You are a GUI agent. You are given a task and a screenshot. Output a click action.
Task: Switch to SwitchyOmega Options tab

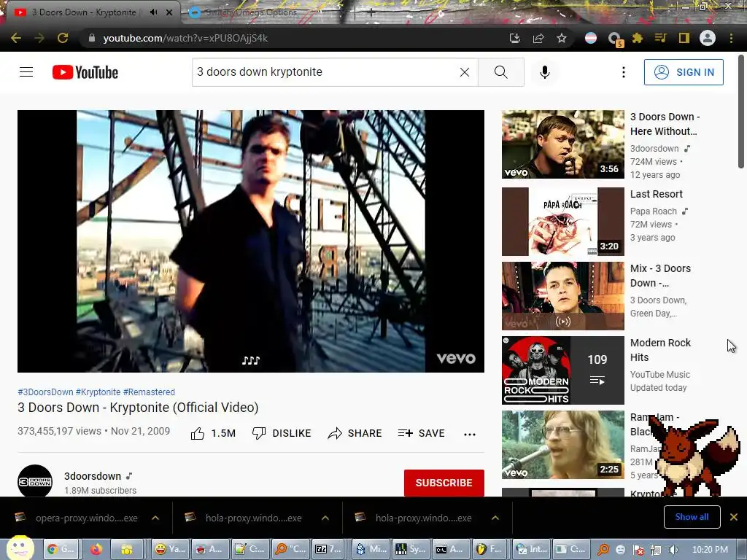pos(251,12)
